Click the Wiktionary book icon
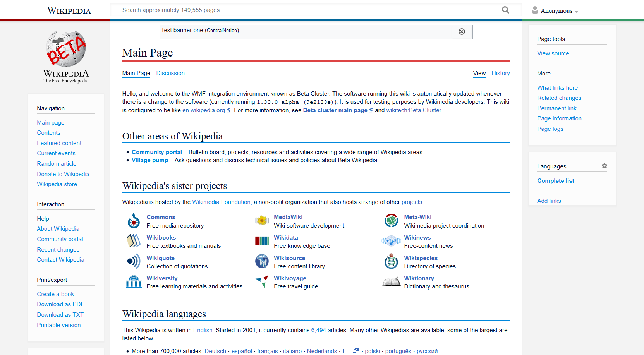This screenshot has width=644, height=355. [391, 281]
